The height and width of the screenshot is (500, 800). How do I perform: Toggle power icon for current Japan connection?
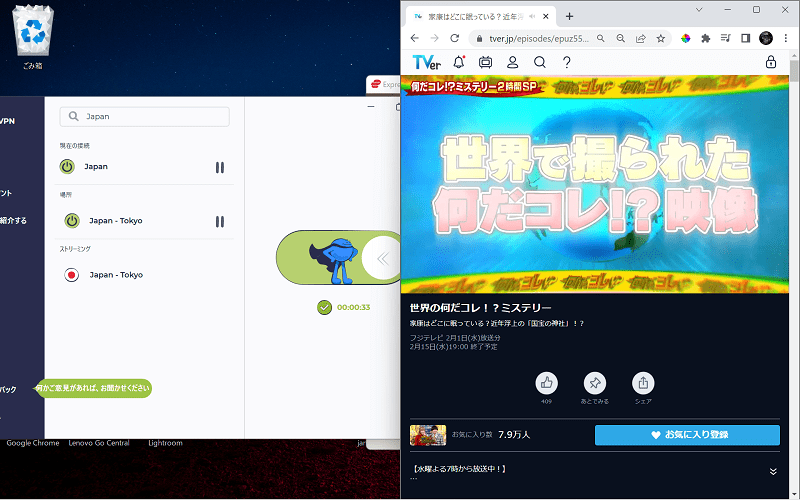point(67,166)
